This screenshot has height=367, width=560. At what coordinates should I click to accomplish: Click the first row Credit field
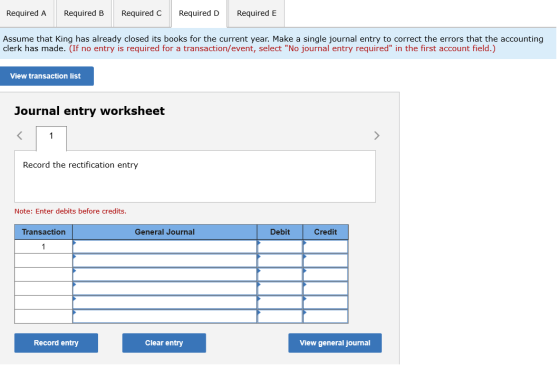click(326, 247)
